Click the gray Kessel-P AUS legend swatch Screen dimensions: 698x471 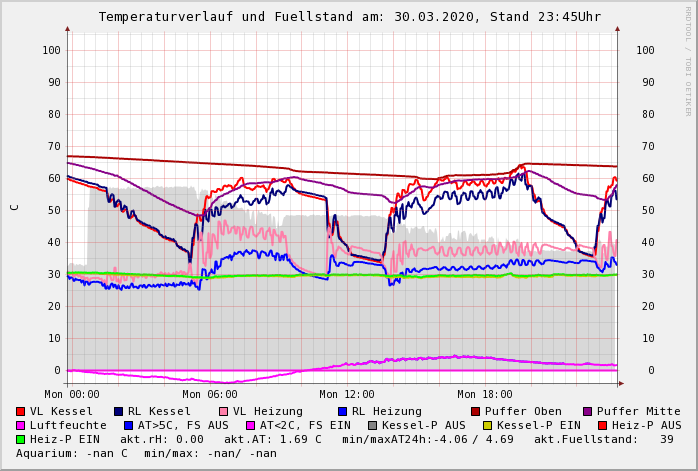[373, 425]
